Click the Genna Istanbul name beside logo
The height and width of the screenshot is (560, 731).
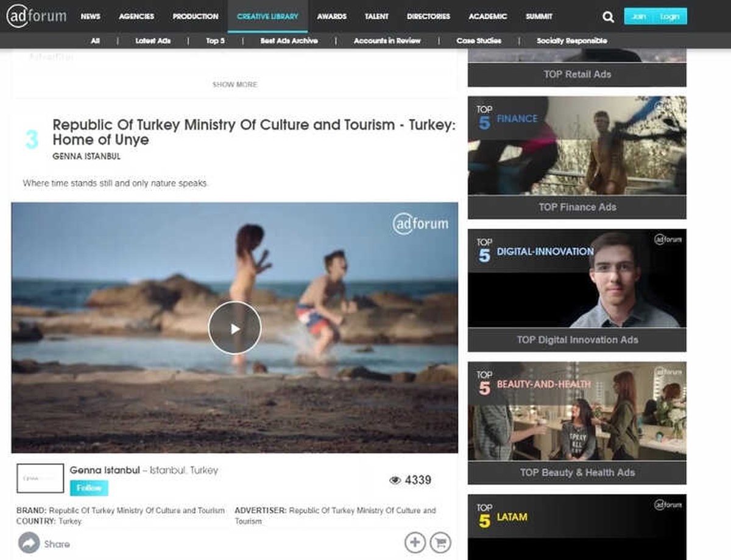(x=105, y=470)
